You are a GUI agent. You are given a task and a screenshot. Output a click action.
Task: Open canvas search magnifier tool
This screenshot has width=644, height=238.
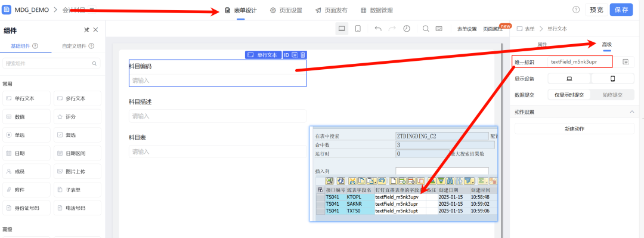pos(426,29)
